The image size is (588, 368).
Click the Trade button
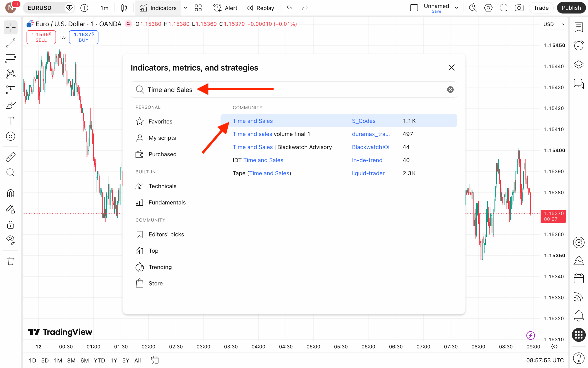pyautogui.click(x=541, y=8)
